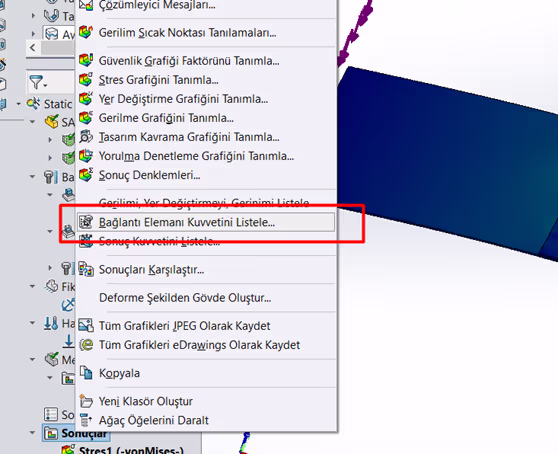Click the Sonuç Kuvvetini Listele icon

pyautogui.click(x=86, y=241)
